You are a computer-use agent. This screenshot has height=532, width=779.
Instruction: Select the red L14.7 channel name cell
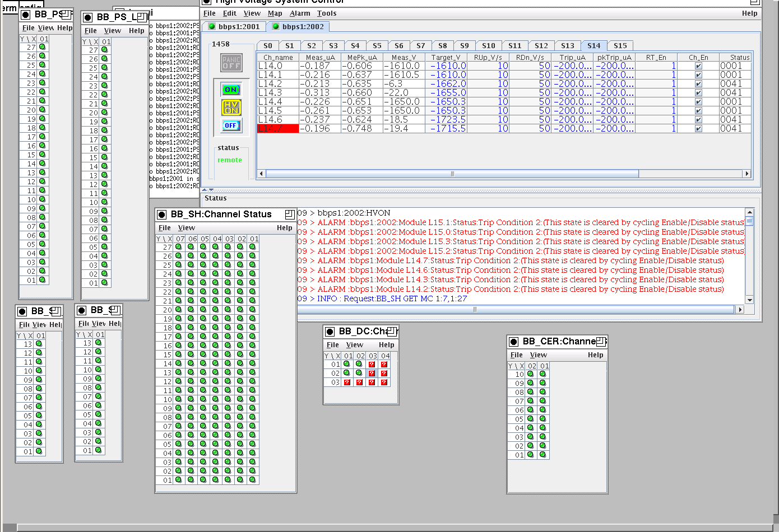(278, 129)
